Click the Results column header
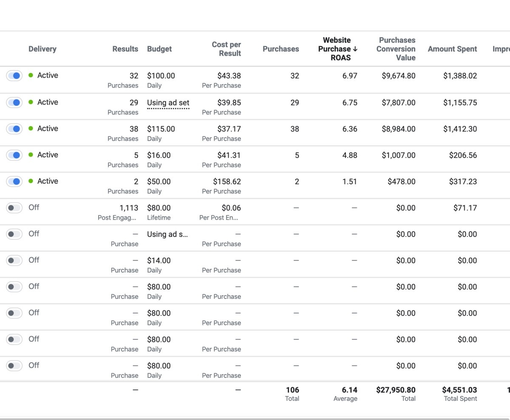 point(125,49)
